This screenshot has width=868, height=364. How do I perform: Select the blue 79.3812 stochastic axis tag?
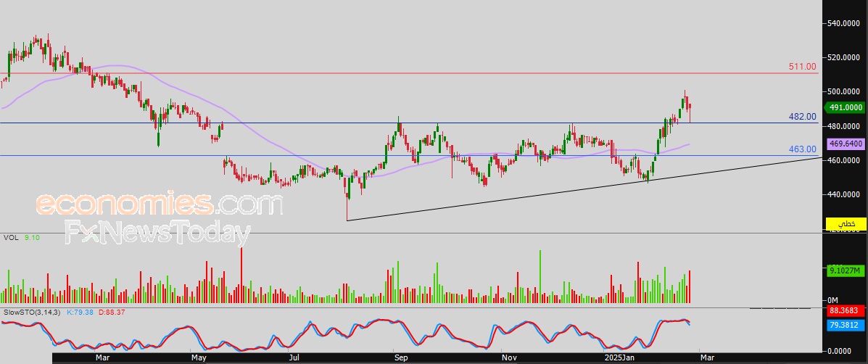click(x=844, y=325)
